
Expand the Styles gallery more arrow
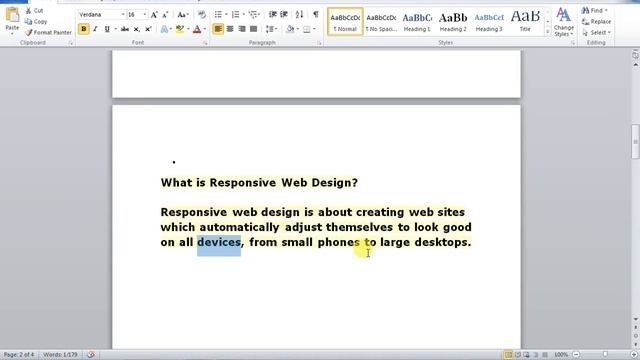point(548,31)
